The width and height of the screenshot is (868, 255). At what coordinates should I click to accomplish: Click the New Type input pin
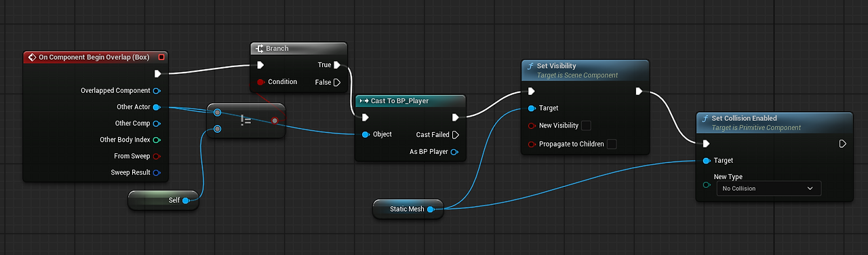tap(707, 184)
